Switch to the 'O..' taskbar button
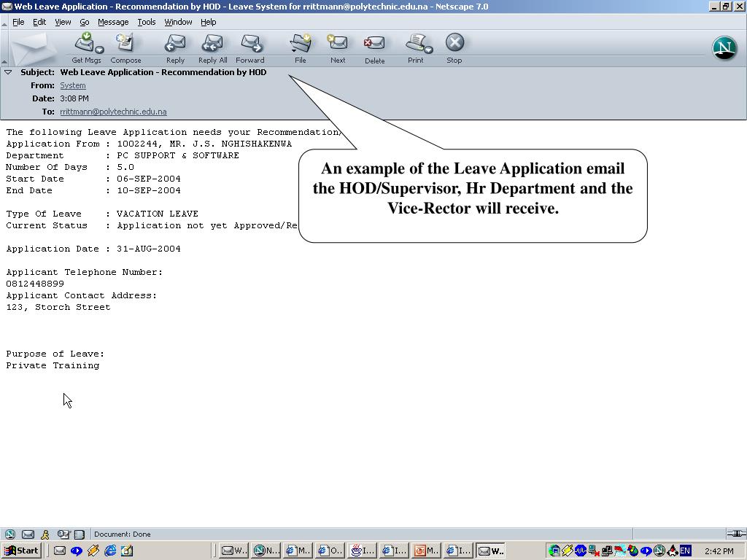The height and width of the screenshot is (560, 747). click(330, 551)
